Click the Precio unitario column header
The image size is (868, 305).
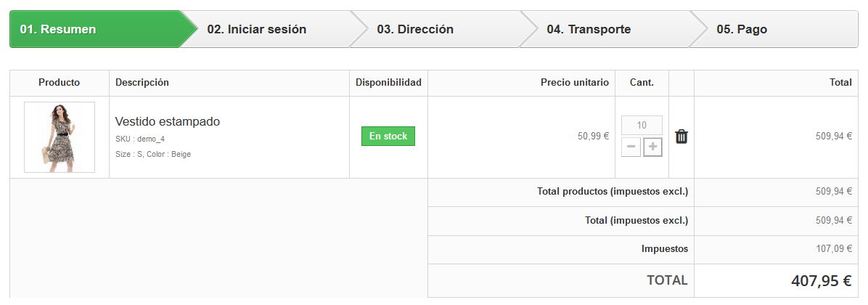tap(575, 83)
